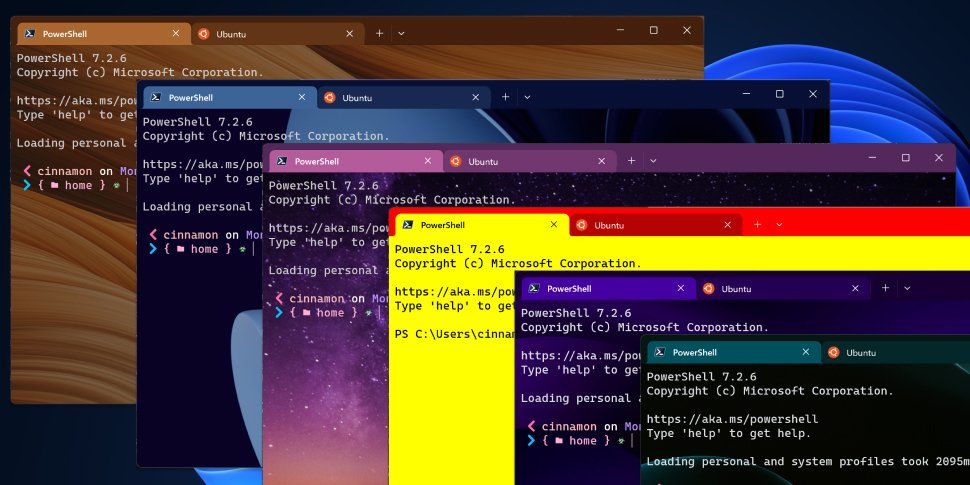Close the PowerShell tab in brown window

pos(176,33)
